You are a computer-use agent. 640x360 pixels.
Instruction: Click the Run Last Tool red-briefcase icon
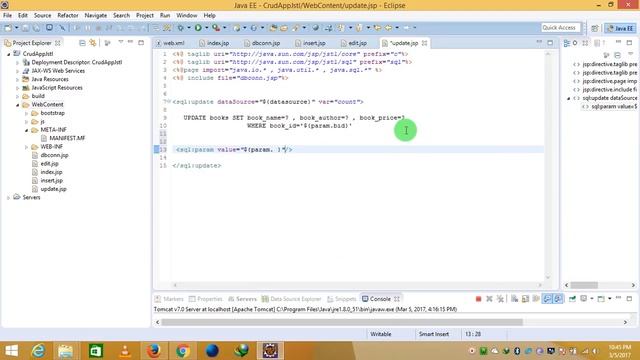point(216,28)
